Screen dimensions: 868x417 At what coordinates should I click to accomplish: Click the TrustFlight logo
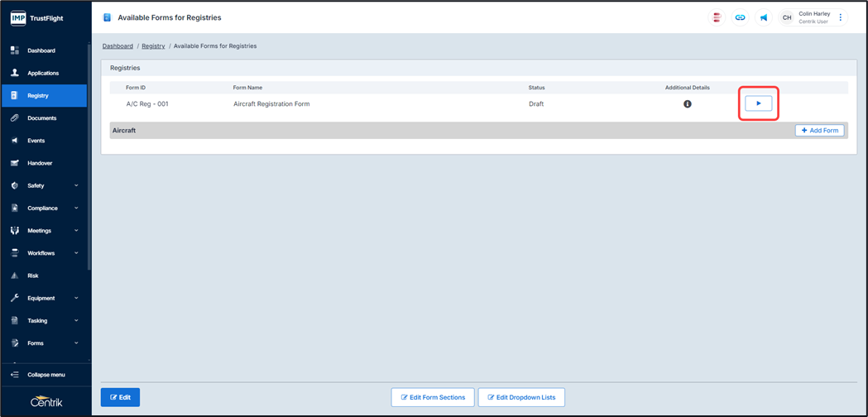pos(37,17)
